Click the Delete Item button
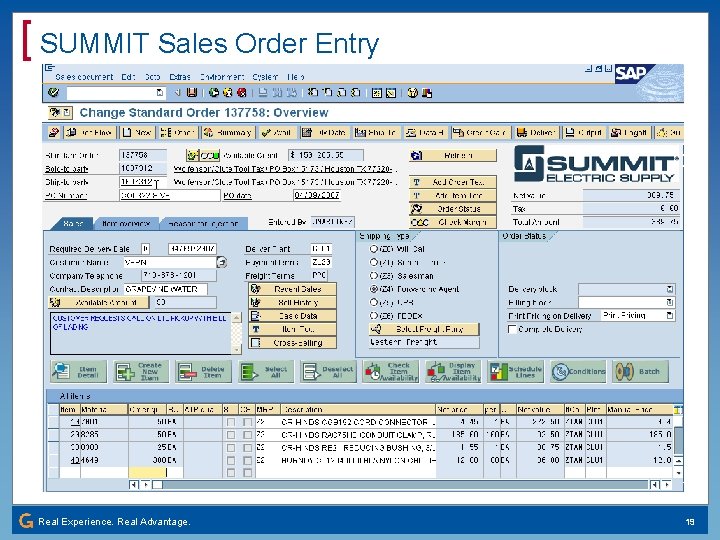720x540 pixels. click(203, 371)
